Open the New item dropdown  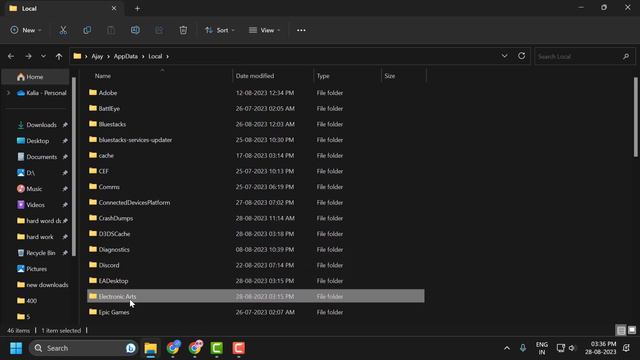click(x=26, y=30)
